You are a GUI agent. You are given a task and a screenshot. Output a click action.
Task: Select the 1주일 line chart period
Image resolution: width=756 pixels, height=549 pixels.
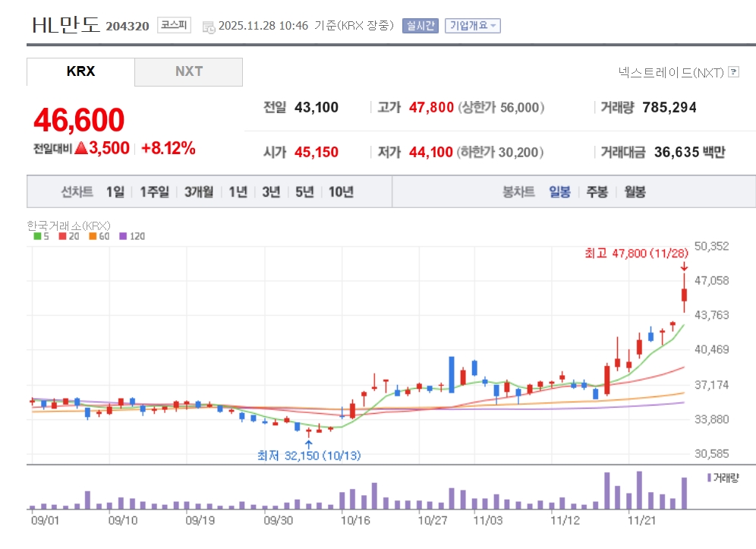point(154,192)
